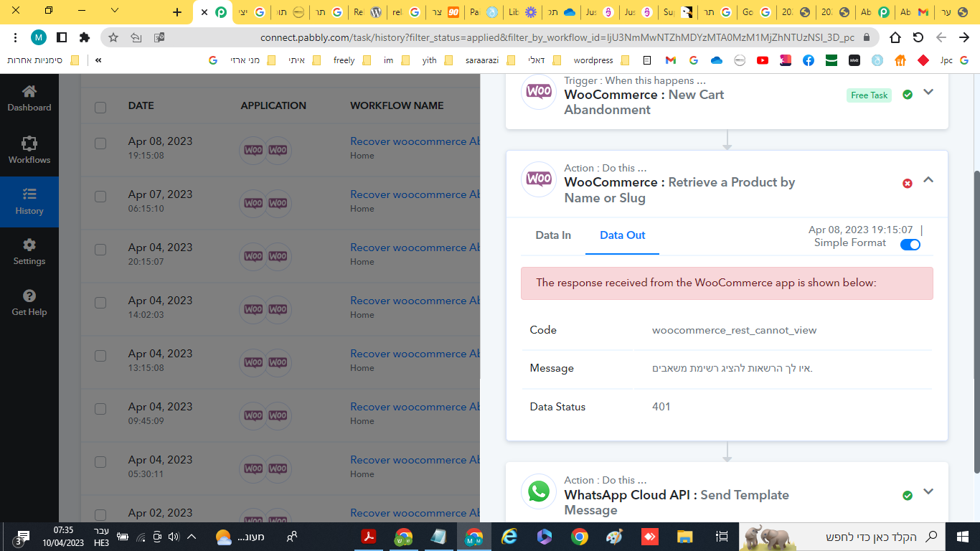Image resolution: width=980 pixels, height=551 pixels.
Task: Click the WhatsApp Cloud API step icon
Action: [x=539, y=491]
